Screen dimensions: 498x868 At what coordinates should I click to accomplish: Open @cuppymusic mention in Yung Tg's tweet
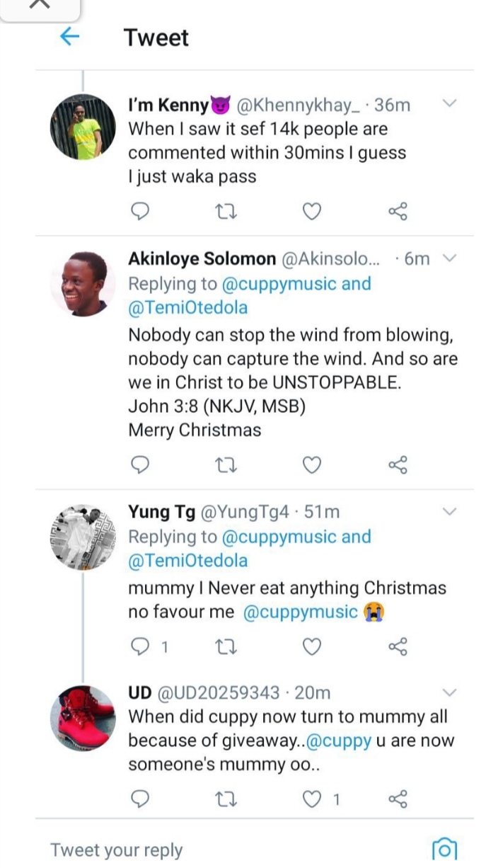tap(300, 612)
